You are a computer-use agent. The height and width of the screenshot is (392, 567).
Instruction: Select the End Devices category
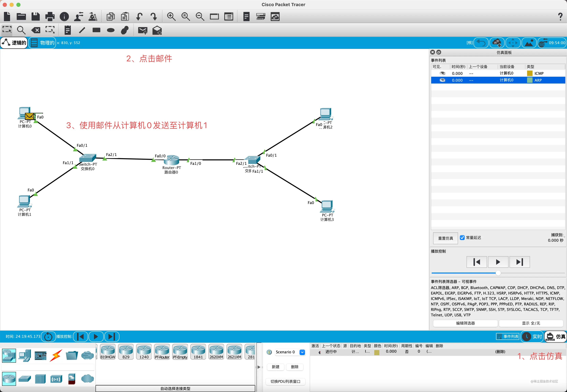coord(25,355)
